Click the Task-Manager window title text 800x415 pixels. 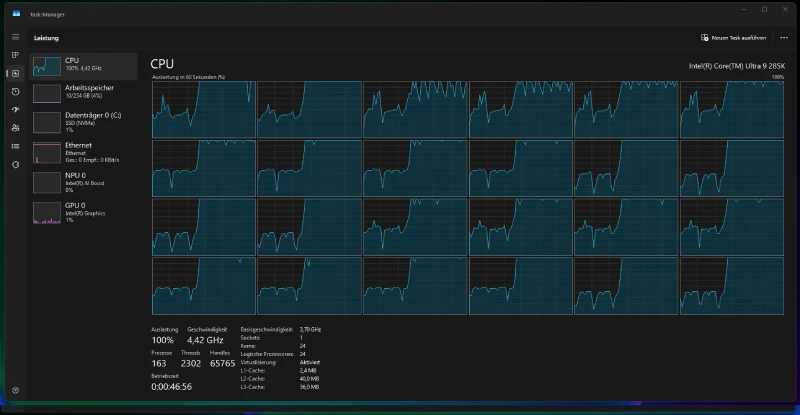47,14
